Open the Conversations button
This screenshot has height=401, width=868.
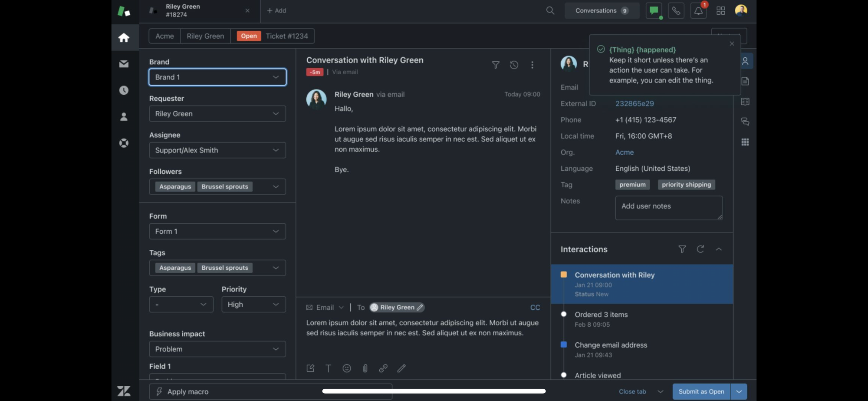[602, 10]
